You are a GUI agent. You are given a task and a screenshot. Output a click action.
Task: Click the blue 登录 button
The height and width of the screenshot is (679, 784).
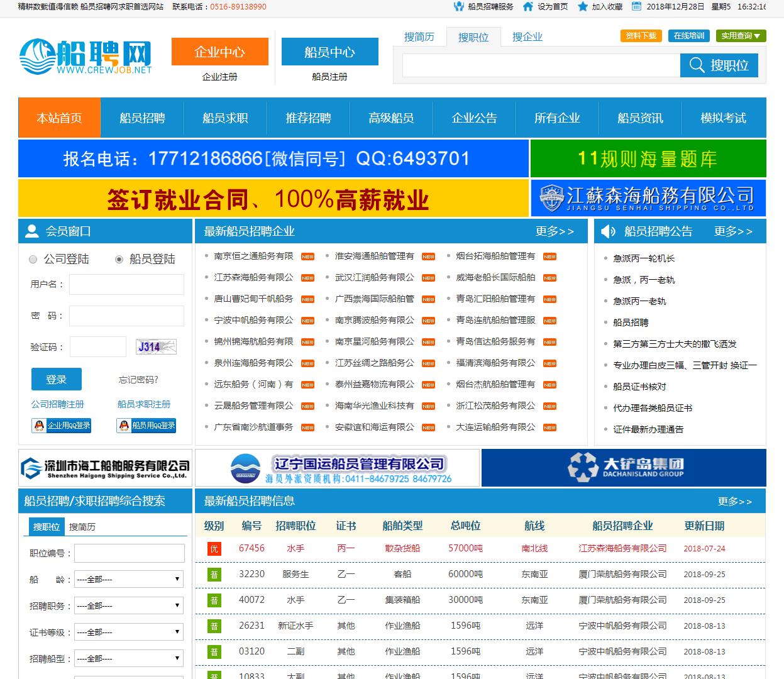pyautogui.click(x=57, y=379)
